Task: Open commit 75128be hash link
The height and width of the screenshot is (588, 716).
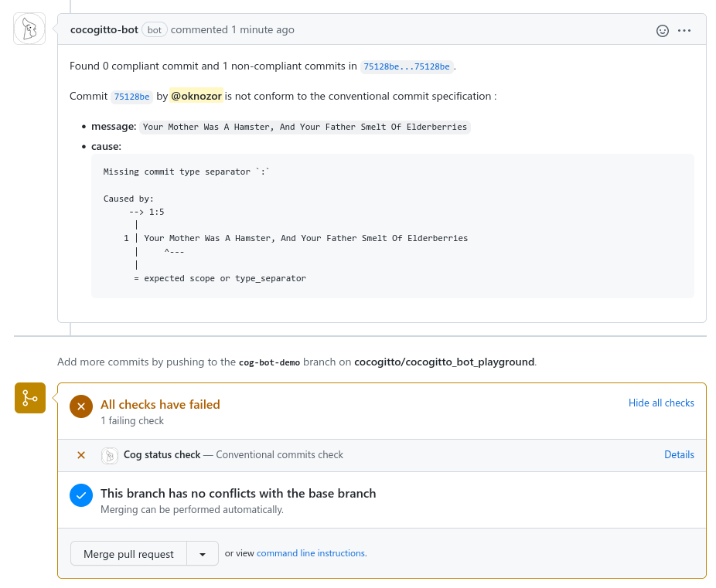Action: tap(131, 97)
